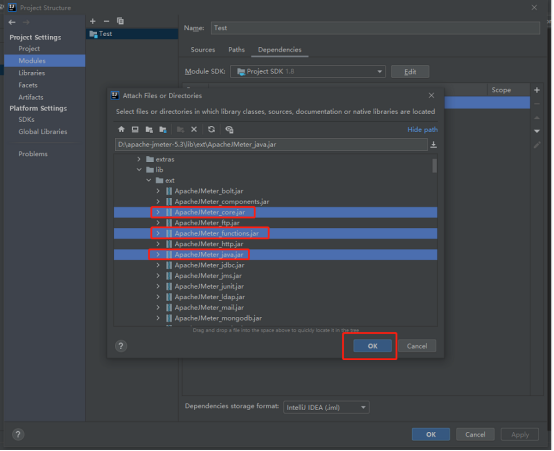Cancel the Attach Files dialog
This screenshot has height=451, width=554.
click(x=417, y=346)
